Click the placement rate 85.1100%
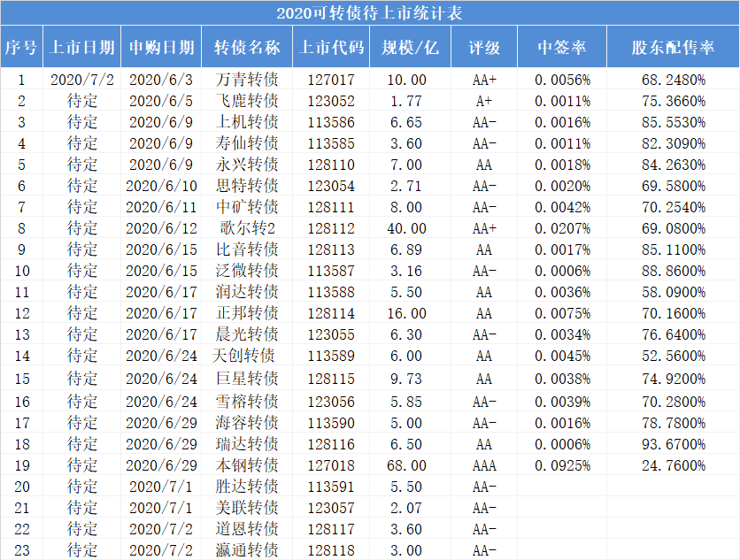 (x=674, y=249)
